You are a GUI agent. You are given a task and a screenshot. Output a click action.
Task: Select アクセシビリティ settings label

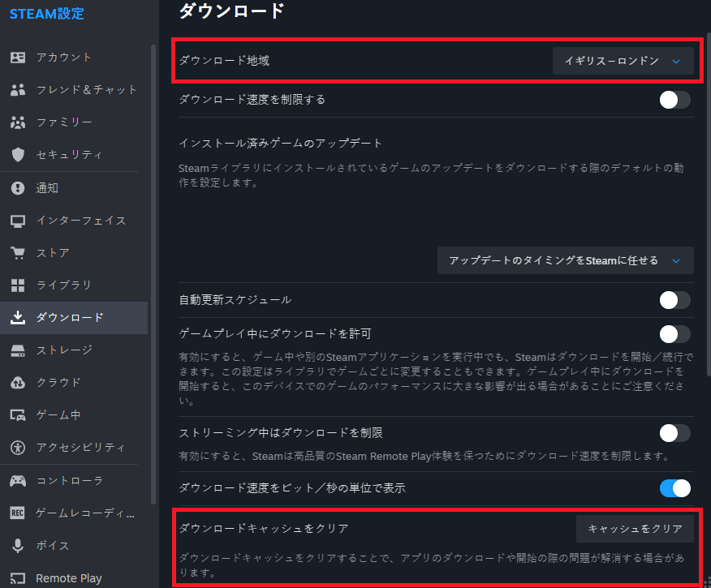point(80,448)
